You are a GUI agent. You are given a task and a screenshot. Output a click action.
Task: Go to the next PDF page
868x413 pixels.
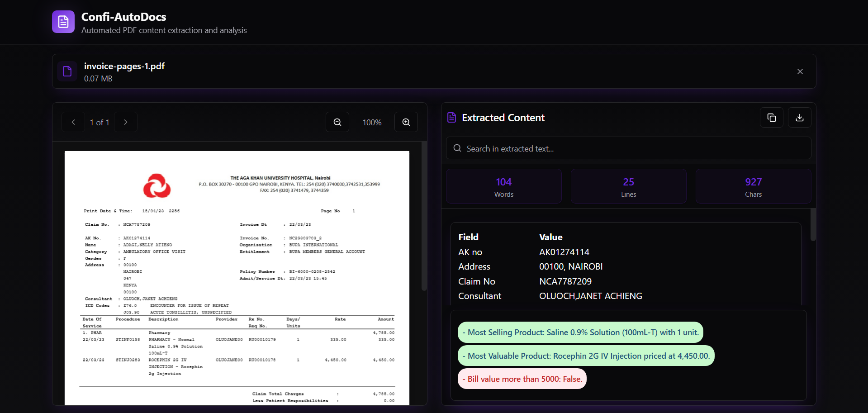coord(126,122)
